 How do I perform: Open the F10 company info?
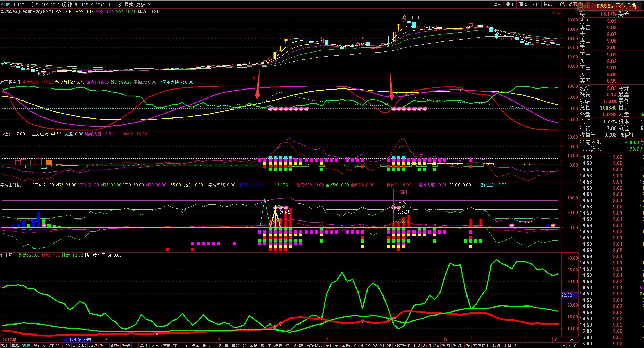(x=535, y=4)
